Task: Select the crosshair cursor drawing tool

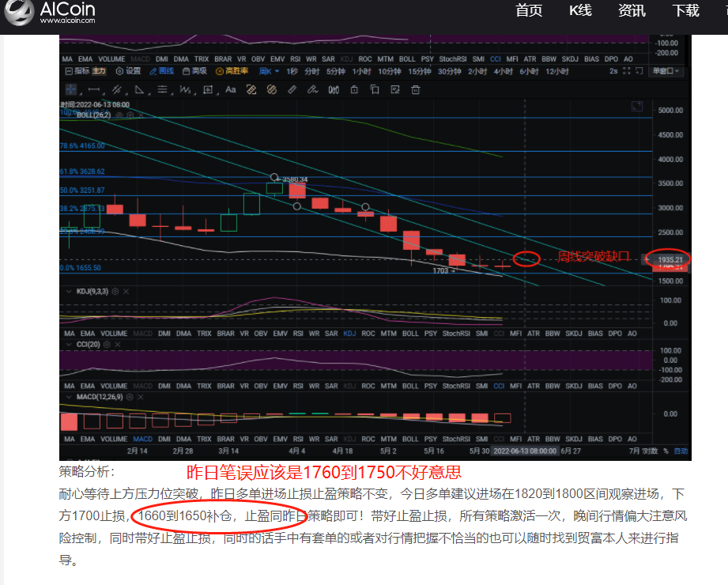Action: tap(70, 89)
